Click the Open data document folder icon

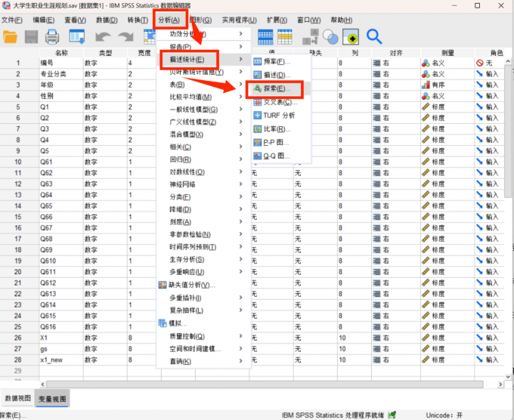coord(10,37)
